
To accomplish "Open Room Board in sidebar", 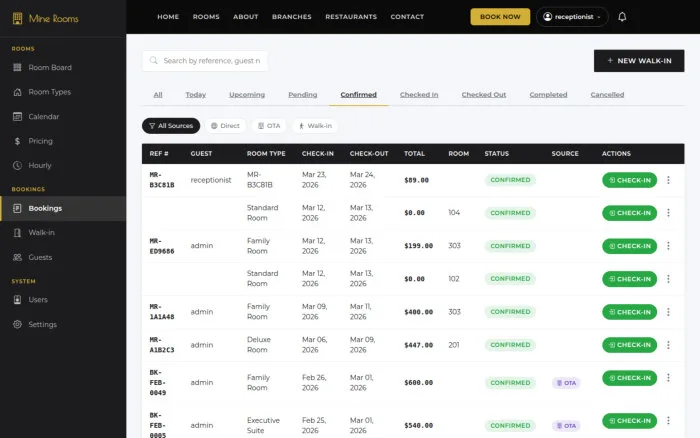I will [63, 67].
